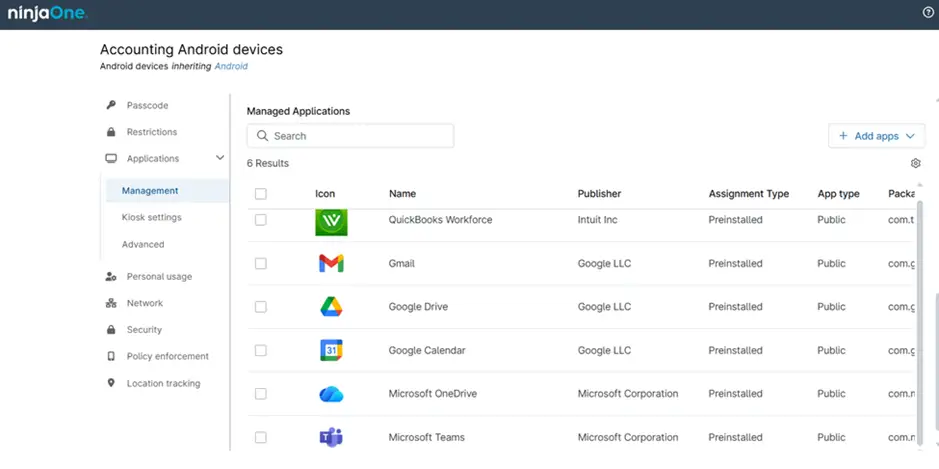939x469 pixels.
Task: Open the help question mark icon
Action: [x=928, y=13]
